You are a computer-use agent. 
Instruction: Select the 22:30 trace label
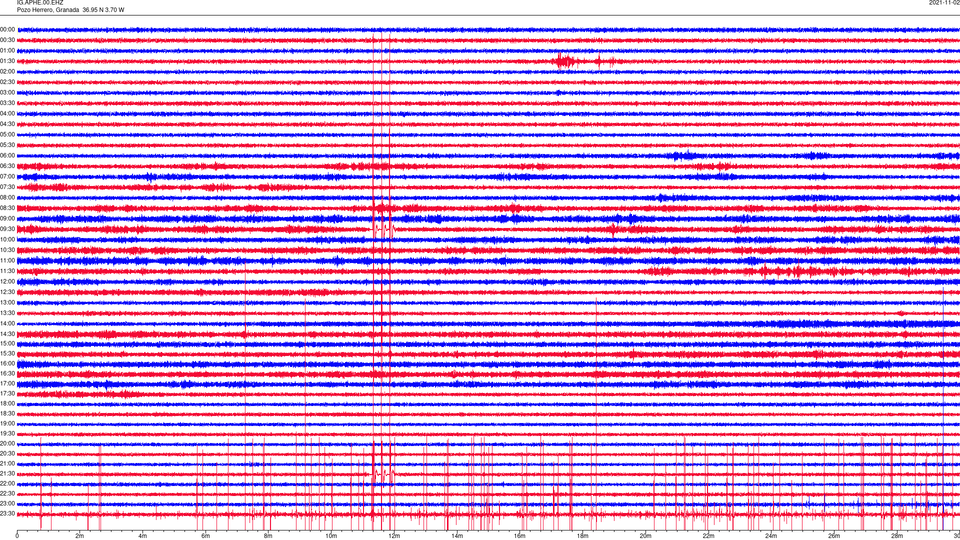(8, 493)
